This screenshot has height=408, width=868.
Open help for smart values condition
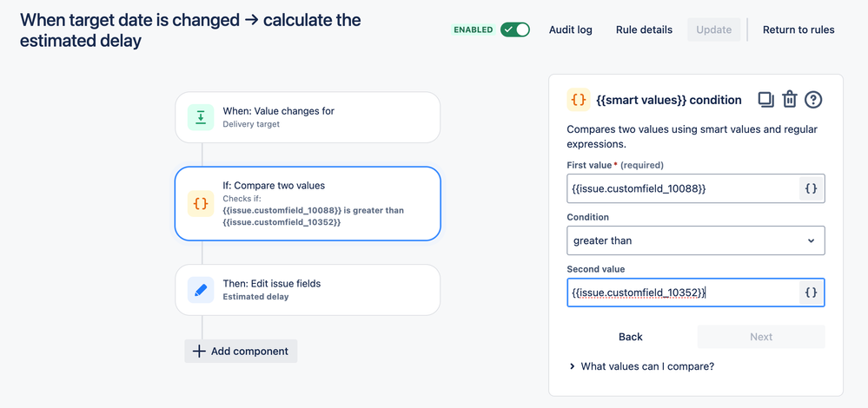click(x=813, y=100)
